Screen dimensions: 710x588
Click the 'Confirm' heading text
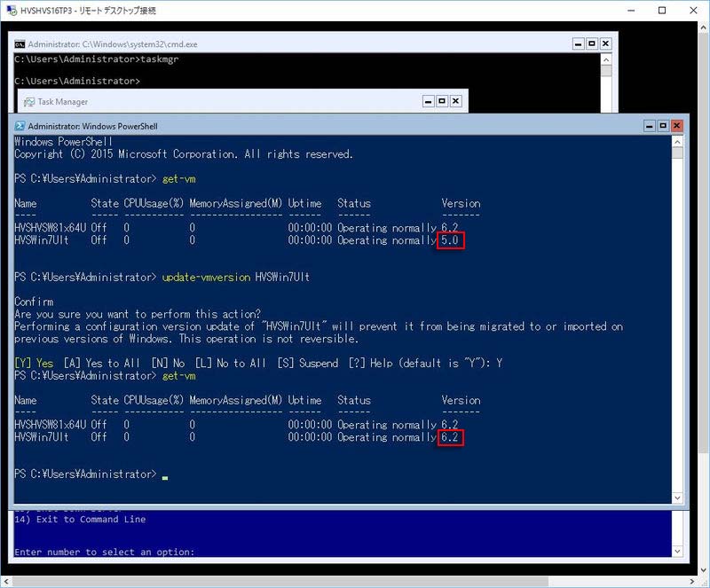click(x=34, y=302)
